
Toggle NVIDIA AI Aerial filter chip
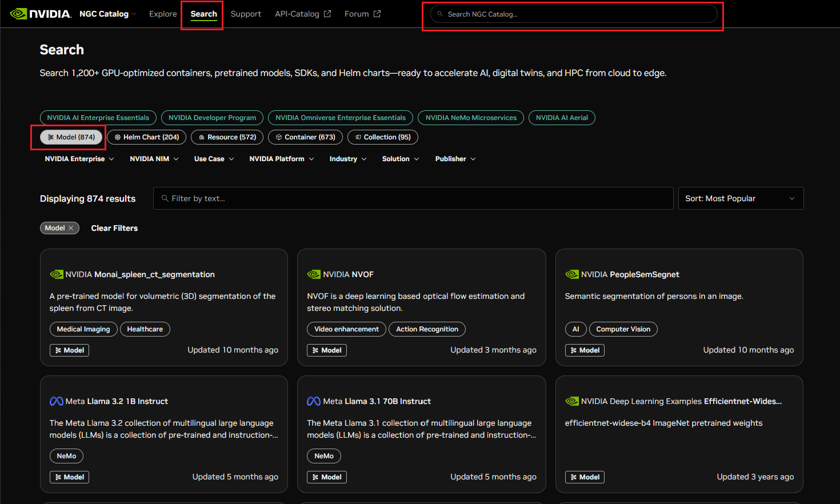[x=562, y=118]
